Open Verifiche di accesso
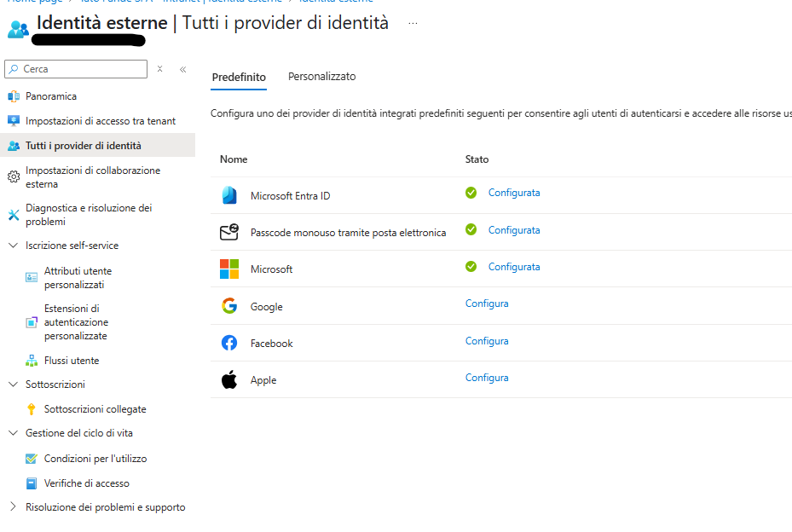Image resolution: width=792 pixels, height=532 pixels. tap(87, 483)
